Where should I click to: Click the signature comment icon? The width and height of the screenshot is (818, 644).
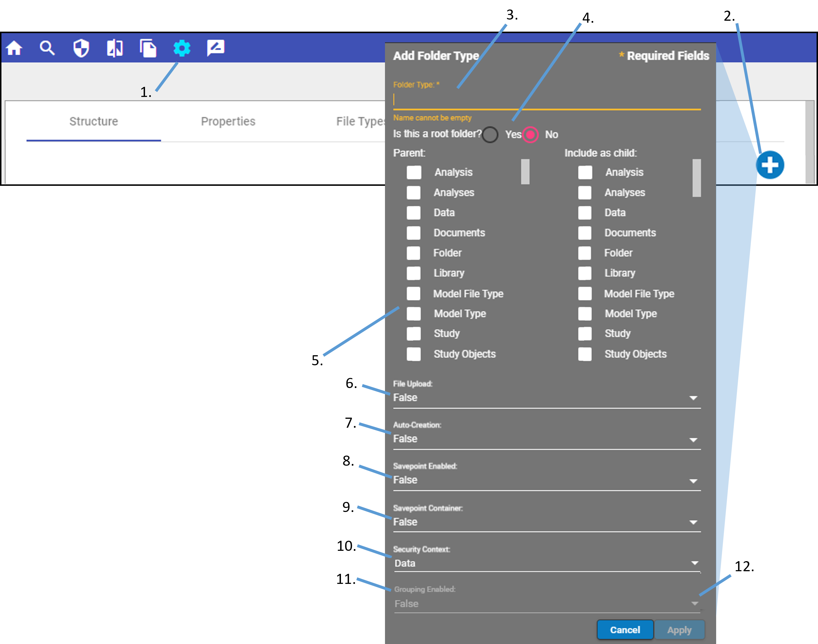(x=215, y=48)
